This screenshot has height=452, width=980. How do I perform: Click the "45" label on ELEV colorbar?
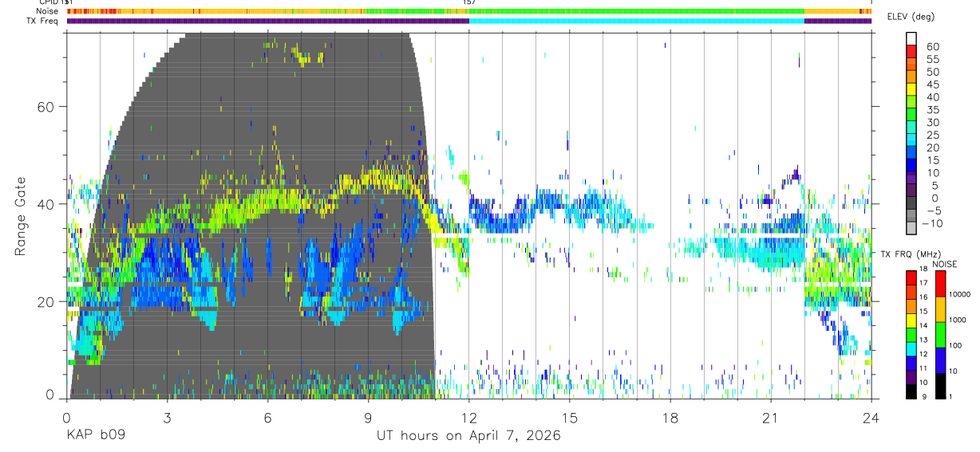click(932, 85)
